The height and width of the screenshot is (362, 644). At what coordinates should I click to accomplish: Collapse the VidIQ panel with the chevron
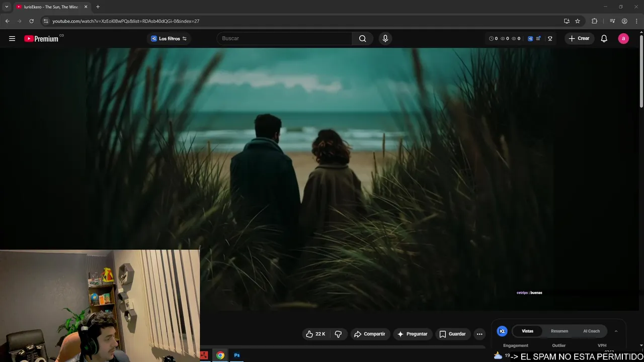tap(616, 331)
